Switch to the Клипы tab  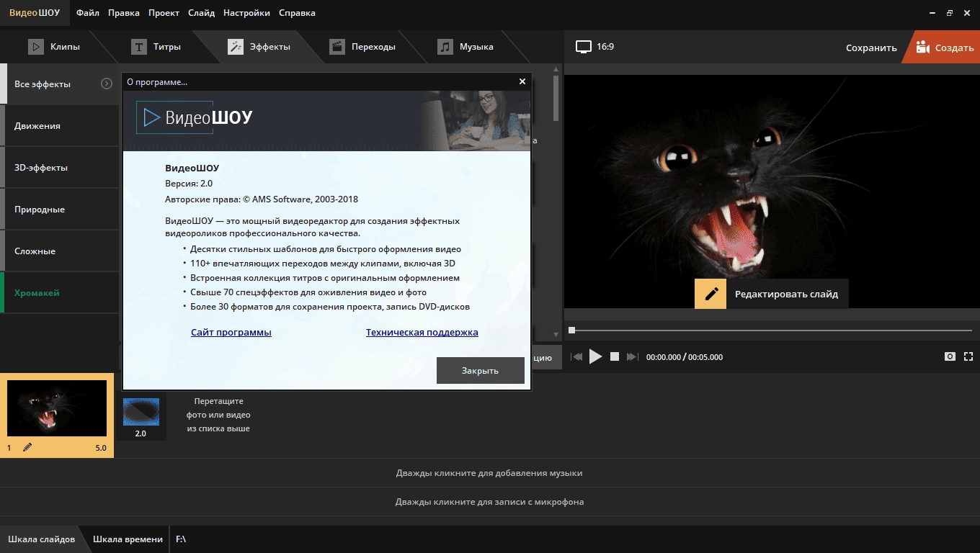(55, 47)
